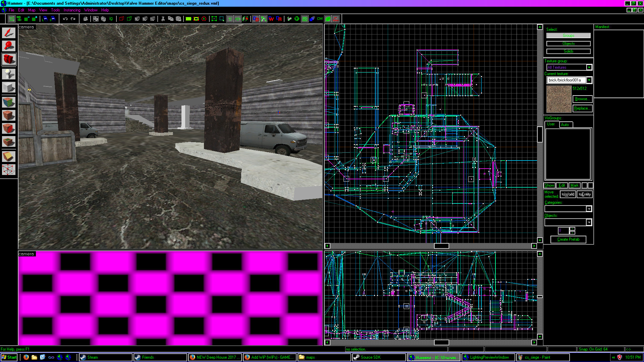Viewport: 644px width, 362px height.
Task: Open the camera label in checkered viewport
Action: 26,254
